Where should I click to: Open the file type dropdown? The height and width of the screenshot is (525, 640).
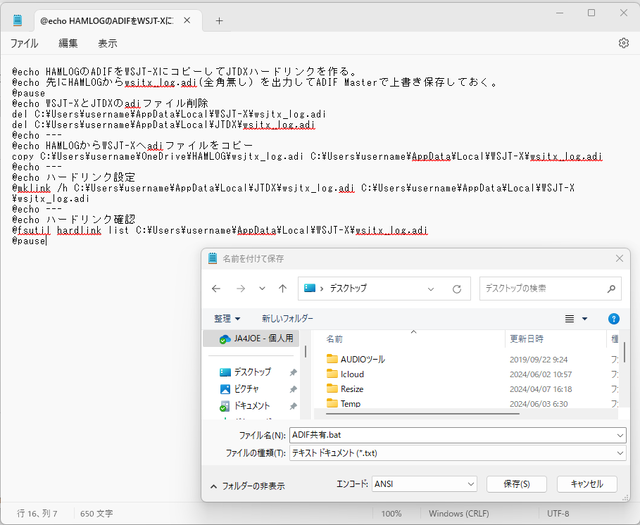458,453
